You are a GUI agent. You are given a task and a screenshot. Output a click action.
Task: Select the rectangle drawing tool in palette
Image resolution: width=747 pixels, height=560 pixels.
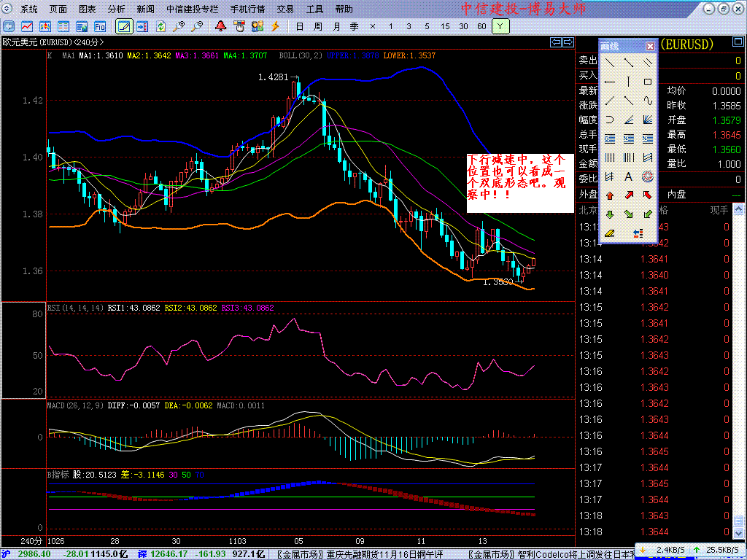[x=647, y=82]
